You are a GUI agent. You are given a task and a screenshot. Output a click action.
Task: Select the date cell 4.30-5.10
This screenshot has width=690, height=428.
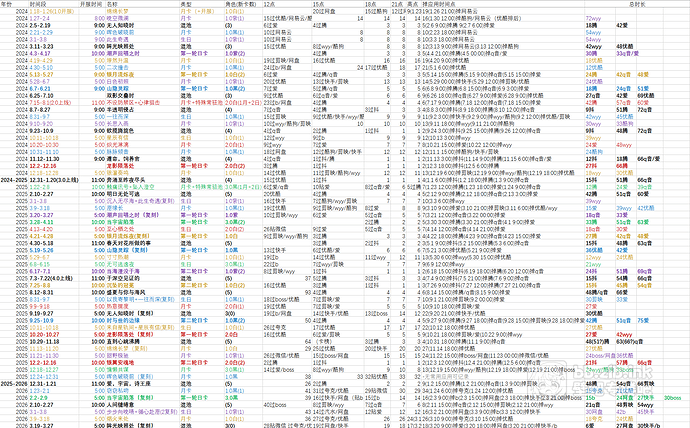pos(41,67)
